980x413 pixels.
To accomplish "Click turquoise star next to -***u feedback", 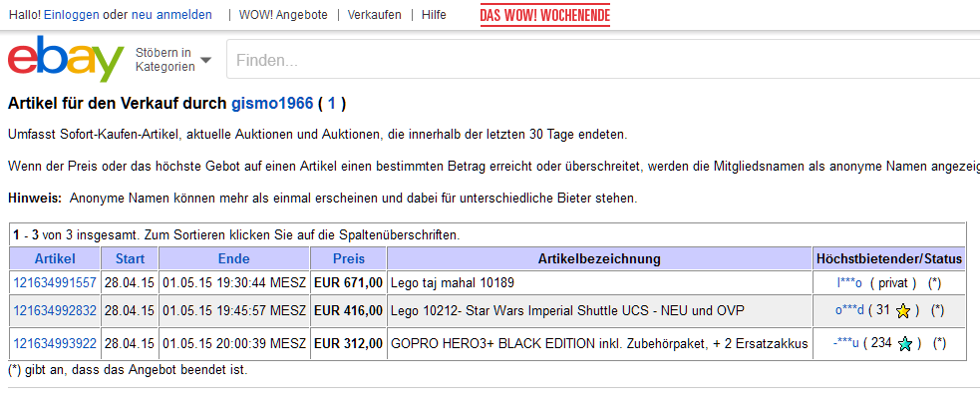I will tap(904, 343).
